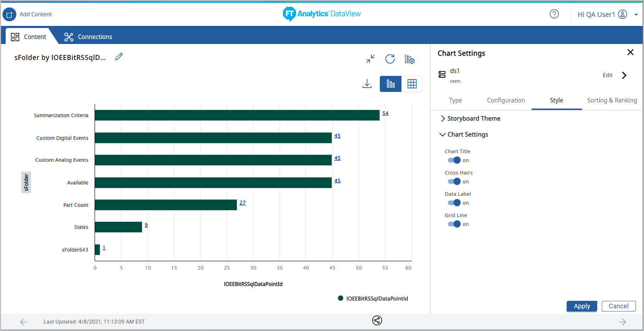Open the user account dropdown arrow
This screenshot has width=644, height=331.
click(x=636, y=15)
